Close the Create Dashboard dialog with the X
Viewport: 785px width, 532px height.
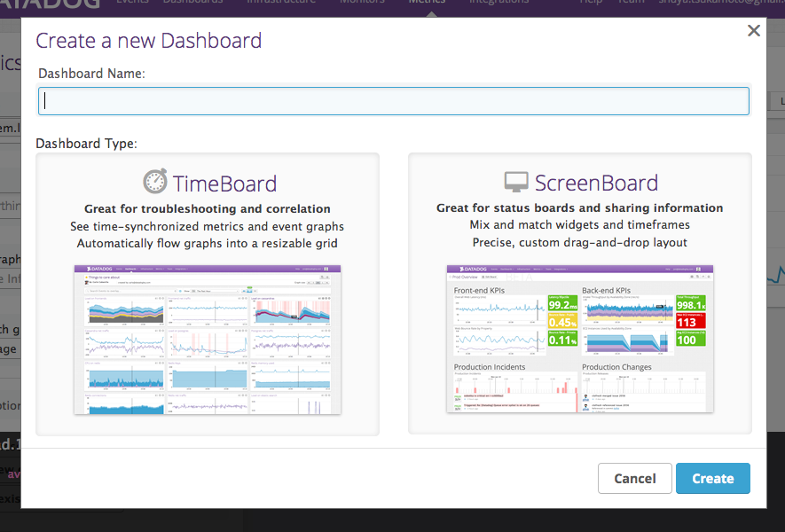753,30
